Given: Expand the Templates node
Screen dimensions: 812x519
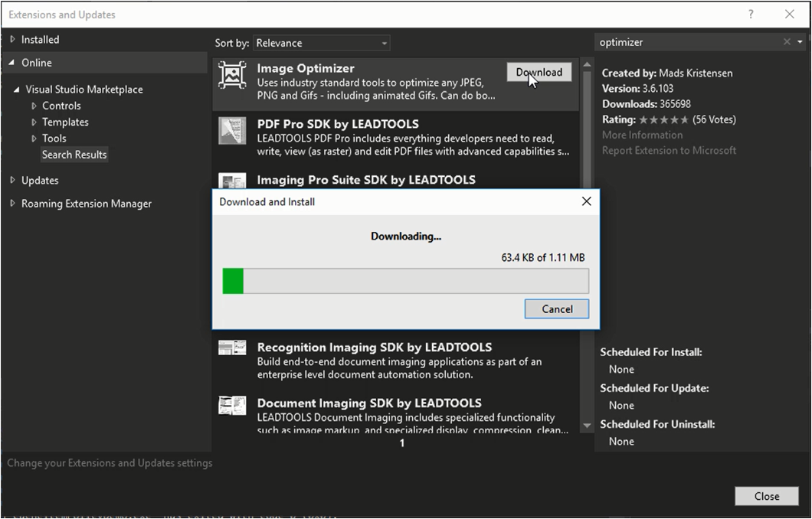Looking at the screenshot, I should tap(34, 122).
